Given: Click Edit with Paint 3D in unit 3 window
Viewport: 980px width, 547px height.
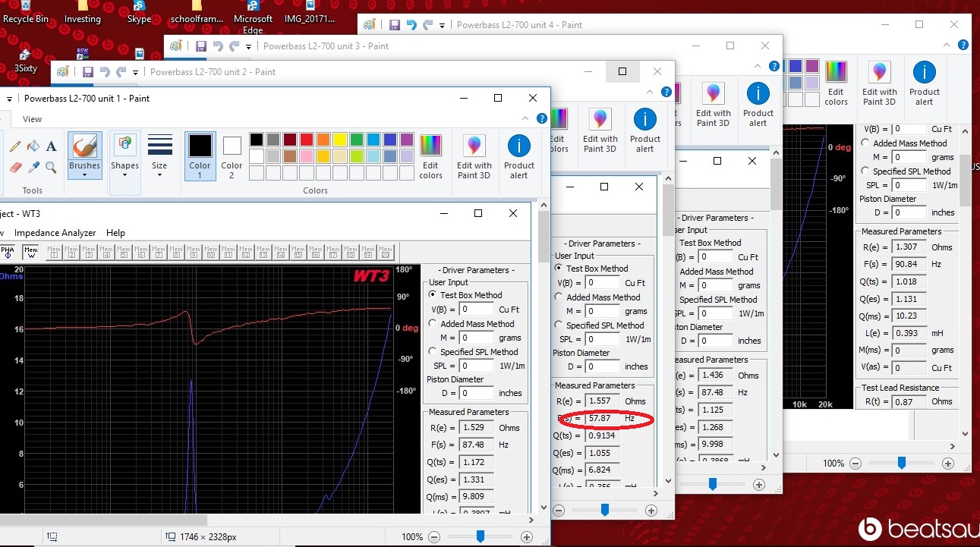Looking at the screenshot, I should click(x=714, y=105).
